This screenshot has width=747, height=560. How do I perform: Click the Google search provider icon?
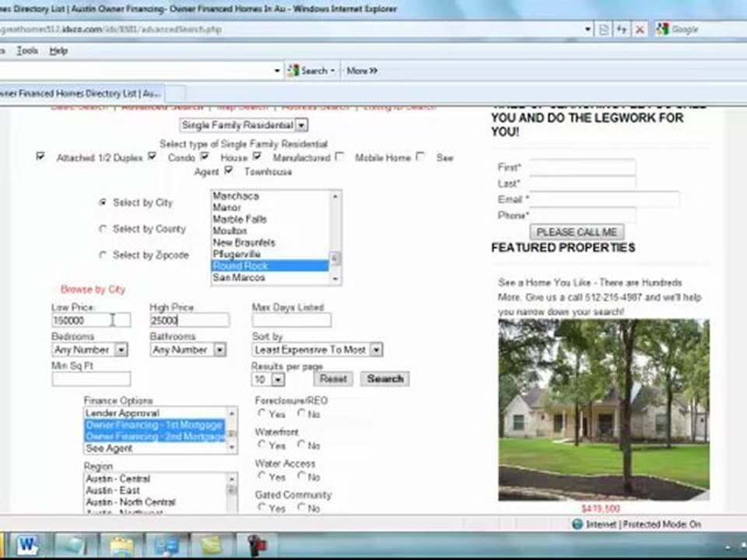663,30
